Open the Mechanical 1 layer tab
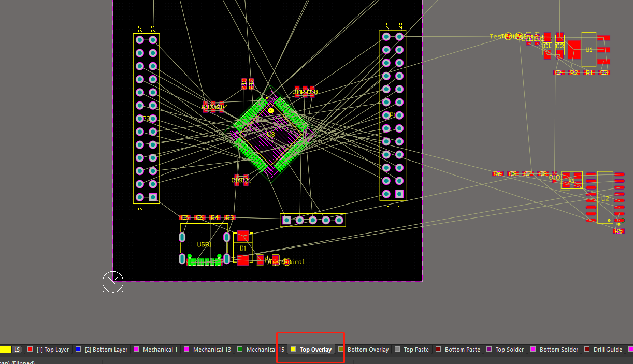 (x=160, y=350)
